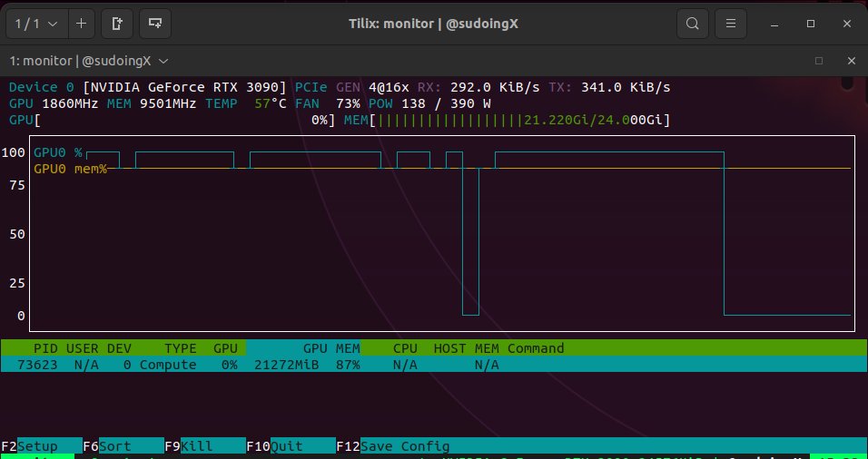The height and width of the screenshot is (459, 868).
Task: Add terminal right split icon
Action: click(117, 24)
